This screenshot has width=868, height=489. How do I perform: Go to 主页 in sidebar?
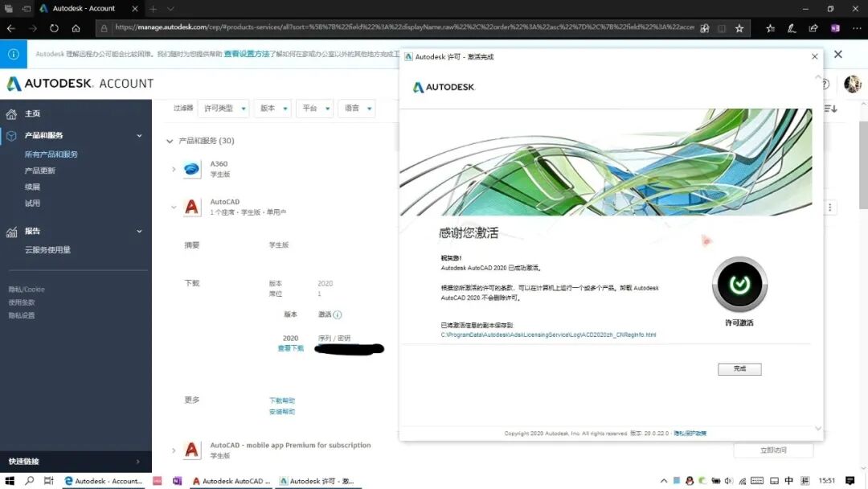(32, 113)
